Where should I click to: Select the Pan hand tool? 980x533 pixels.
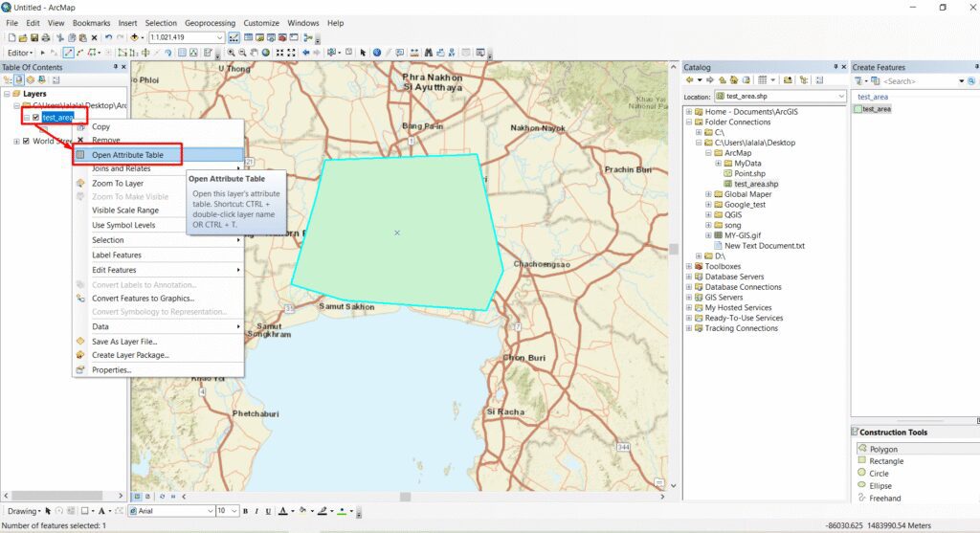coord(254,53)
